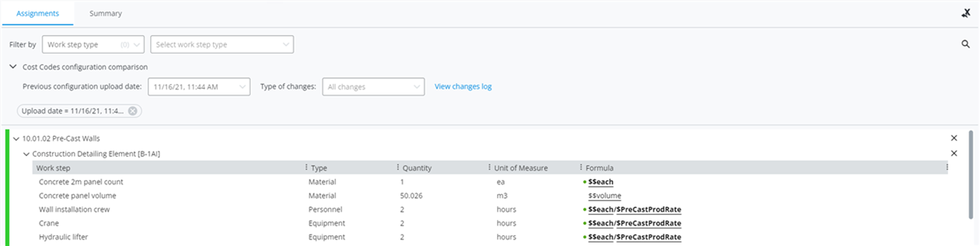This screenshot has width=980, height=246.
Task: Collapse the 10.01.02 Pre-Cast Walls group
Action: coord(16,139)
